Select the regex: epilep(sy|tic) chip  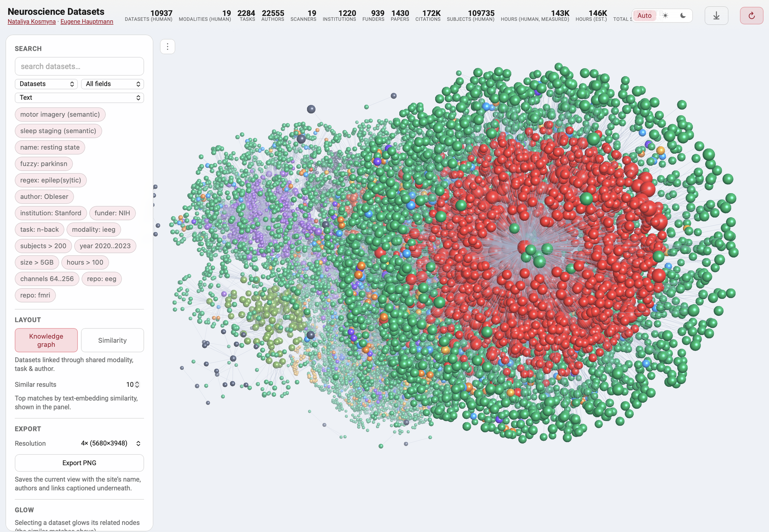click(x=51, y=180)
